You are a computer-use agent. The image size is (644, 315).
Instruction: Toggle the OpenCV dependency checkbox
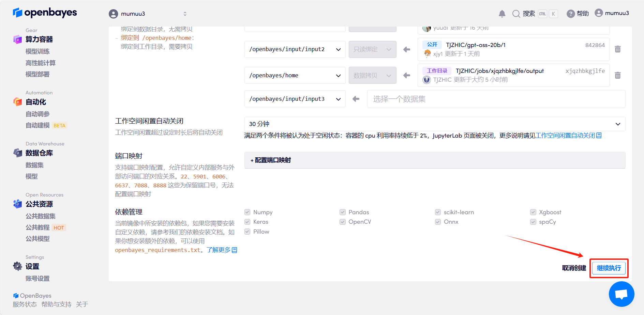click(x=343, y=222)
